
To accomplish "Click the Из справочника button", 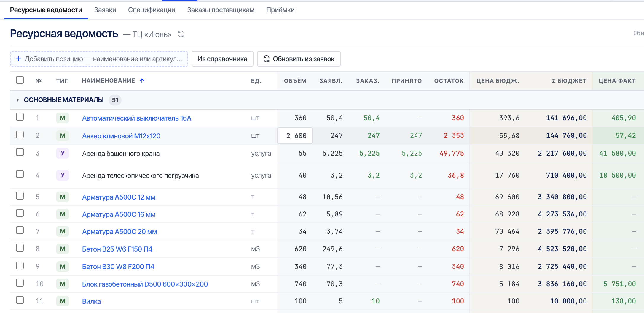I will 222,59.
